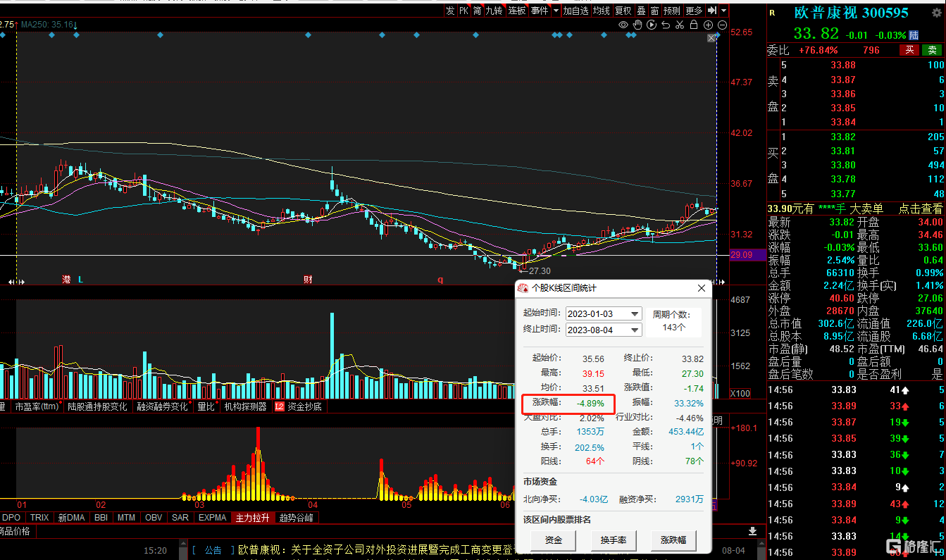Close the 个股K线区间统计 dialog
946x560 pixels.
tap(701, 288)
